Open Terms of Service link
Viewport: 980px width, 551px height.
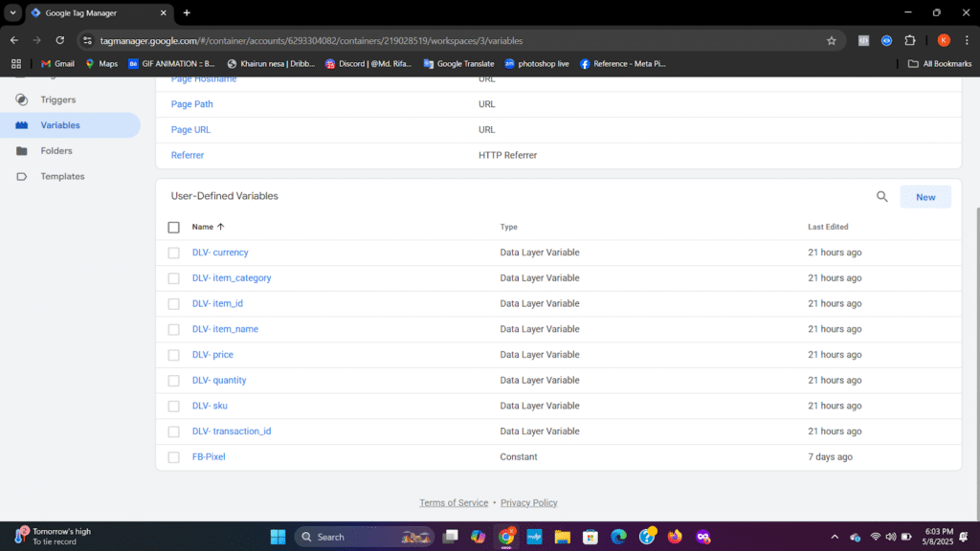pyautogui.click(x=454, y=502)
